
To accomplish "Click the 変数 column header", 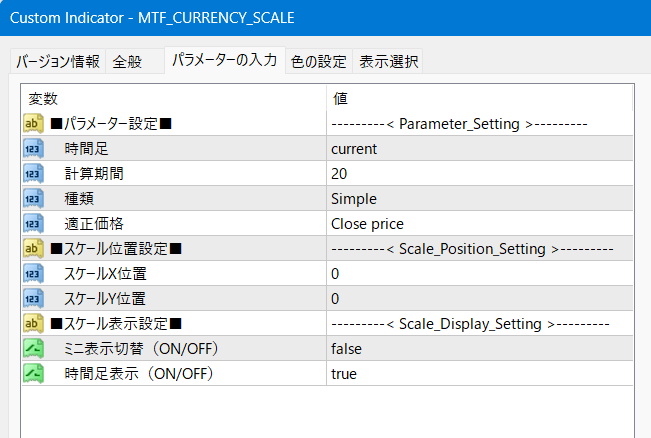I will (174, 98).
